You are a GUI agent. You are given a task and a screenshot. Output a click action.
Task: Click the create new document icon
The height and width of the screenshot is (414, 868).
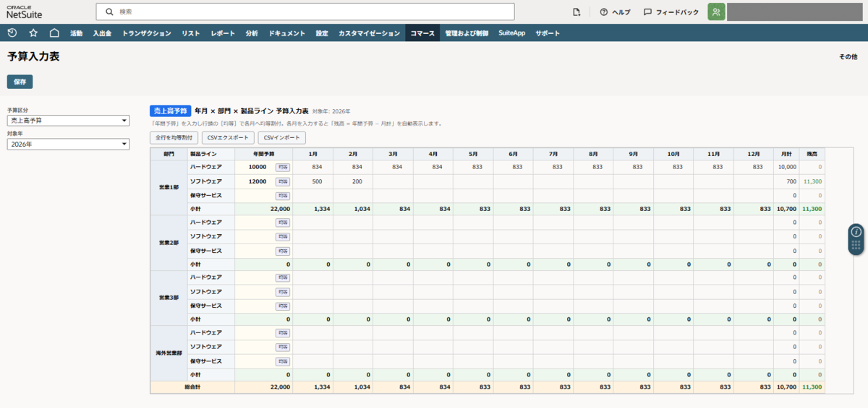click(576, 12)
